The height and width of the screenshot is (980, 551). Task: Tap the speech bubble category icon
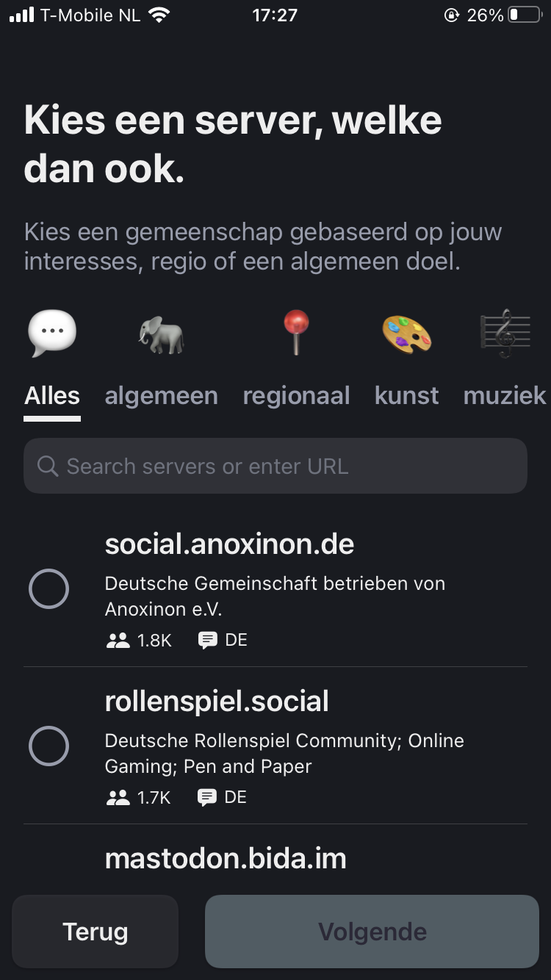click(x=52, y=333)
